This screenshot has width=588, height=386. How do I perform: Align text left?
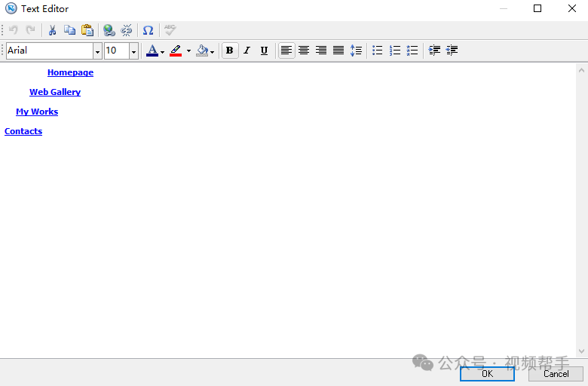pyautogui.click(x=286, y=51)
